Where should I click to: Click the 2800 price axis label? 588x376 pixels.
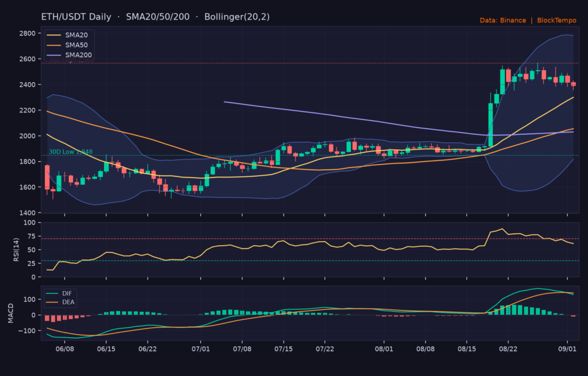coord(28,33)
